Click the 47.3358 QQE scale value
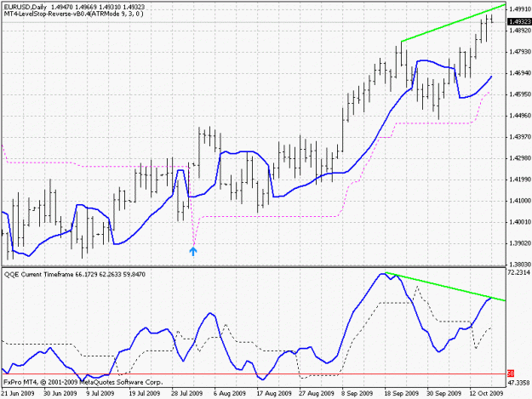Viewport: 532px width, 399px height. pyautogui.click(x=519, y=383)
